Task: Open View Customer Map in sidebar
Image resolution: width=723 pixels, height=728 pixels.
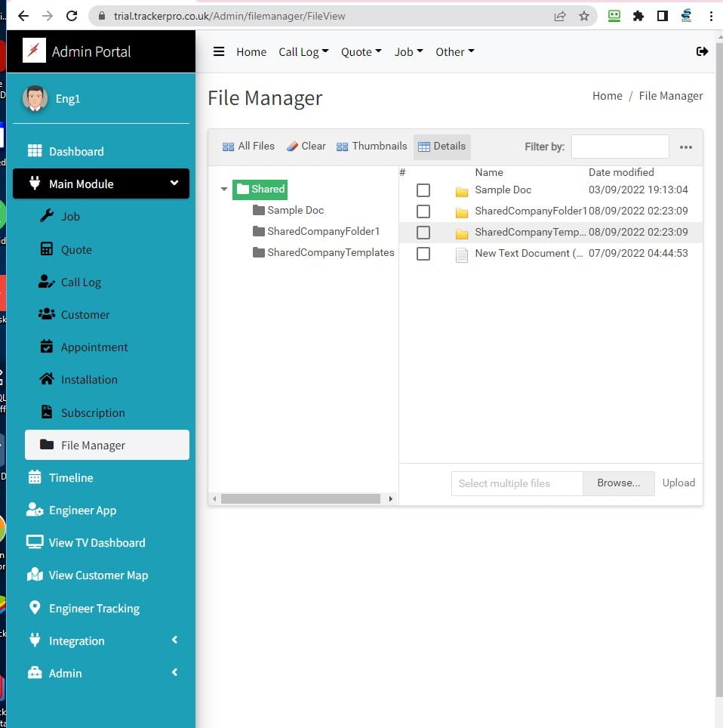Action: coord(98,575)
